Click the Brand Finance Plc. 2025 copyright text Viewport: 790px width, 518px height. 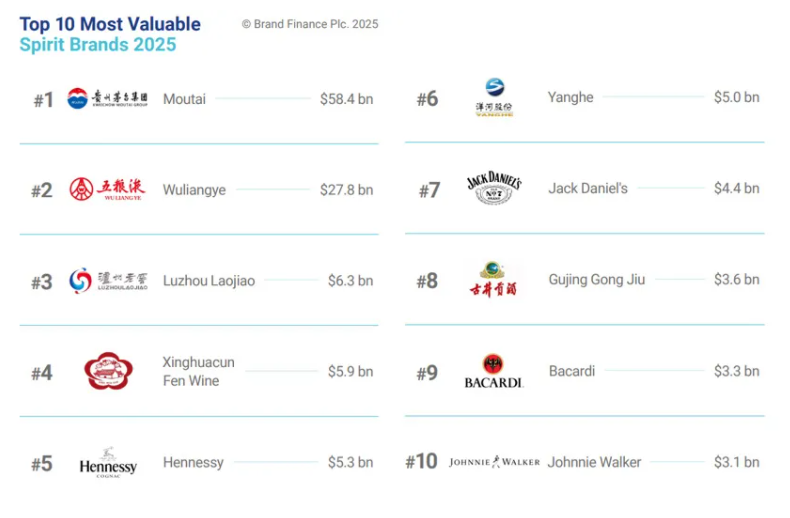(310, 24)
